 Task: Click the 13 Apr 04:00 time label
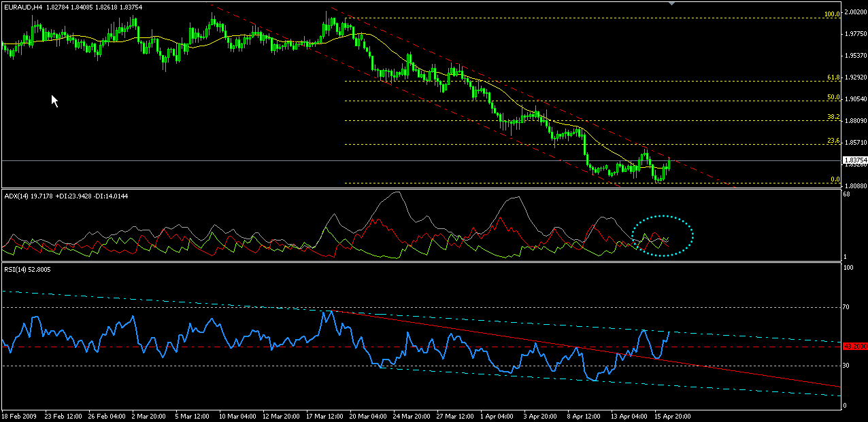tap(629, 415)
